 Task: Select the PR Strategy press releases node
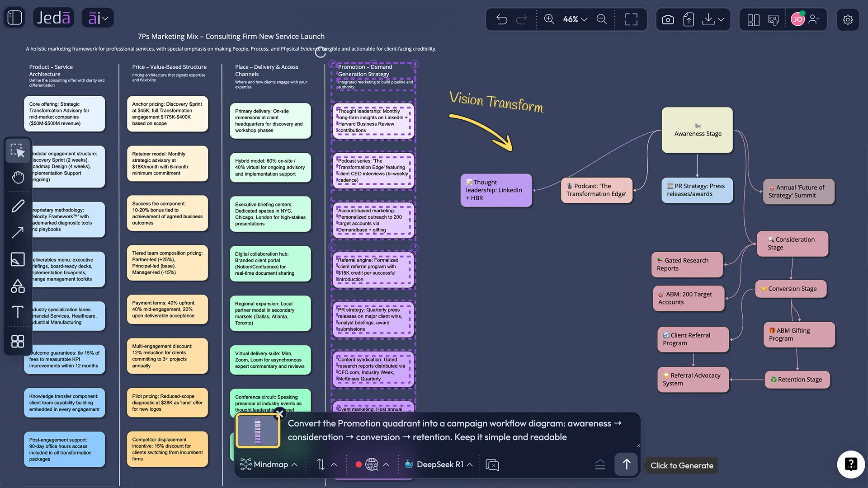pyautogui.click(x=697, y=190)
